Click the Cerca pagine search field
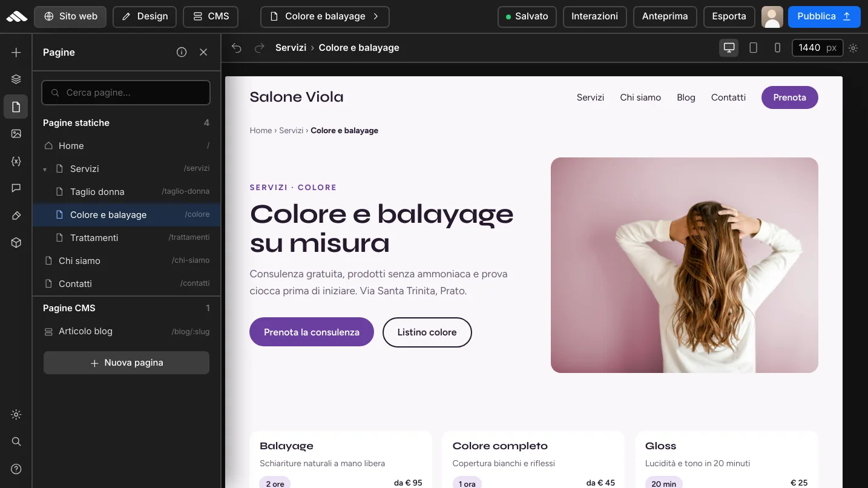 [x=126, y=93]
